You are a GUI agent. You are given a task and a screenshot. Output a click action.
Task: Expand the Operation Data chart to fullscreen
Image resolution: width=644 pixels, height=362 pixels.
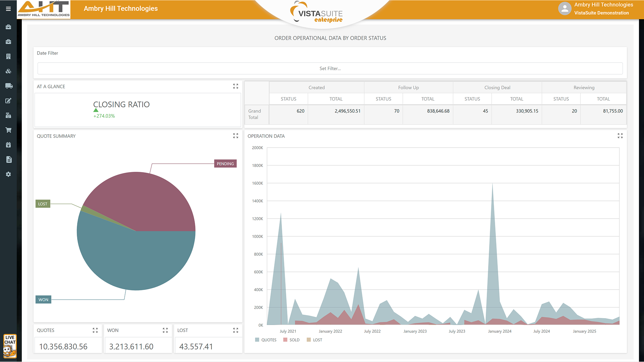pos(620,136)
